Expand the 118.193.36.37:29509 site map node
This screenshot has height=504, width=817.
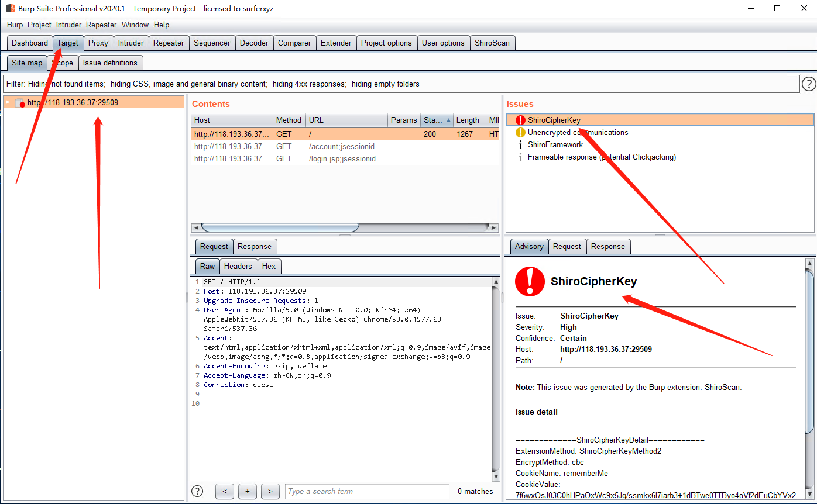(x=8, y=102)
